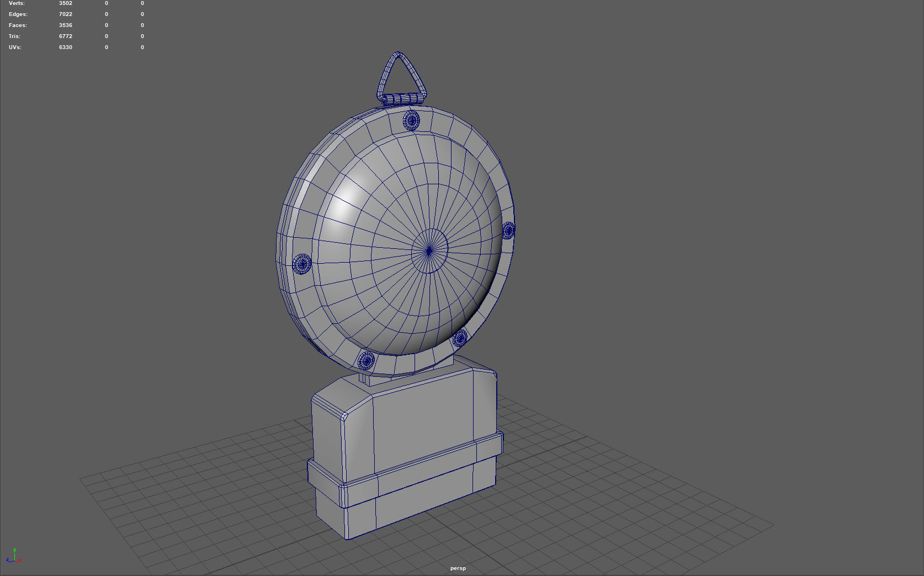Click the view axis gizmo icon
The height and width of the screenshot is (576, 924).
14,557
